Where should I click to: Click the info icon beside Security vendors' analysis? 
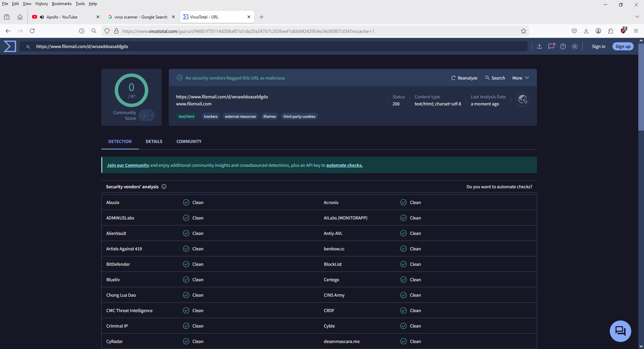(164, 187)
